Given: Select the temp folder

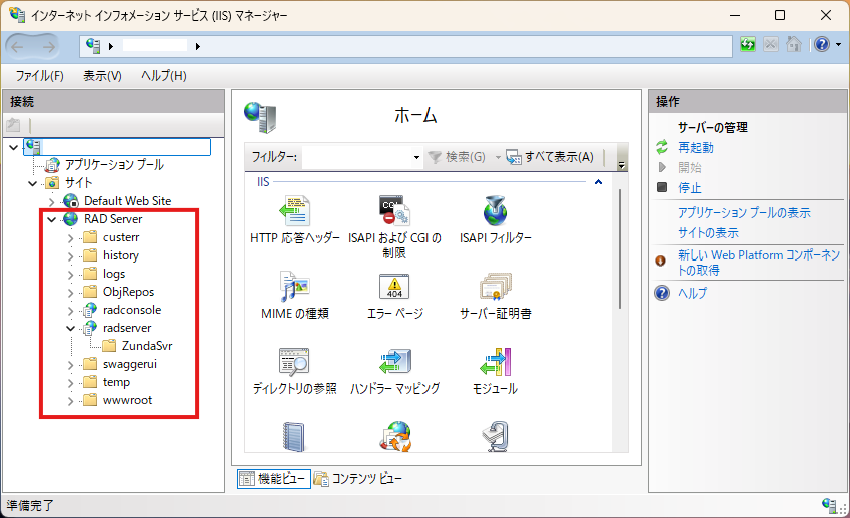Looking at the screenshot, I should [x=116, y=383].
